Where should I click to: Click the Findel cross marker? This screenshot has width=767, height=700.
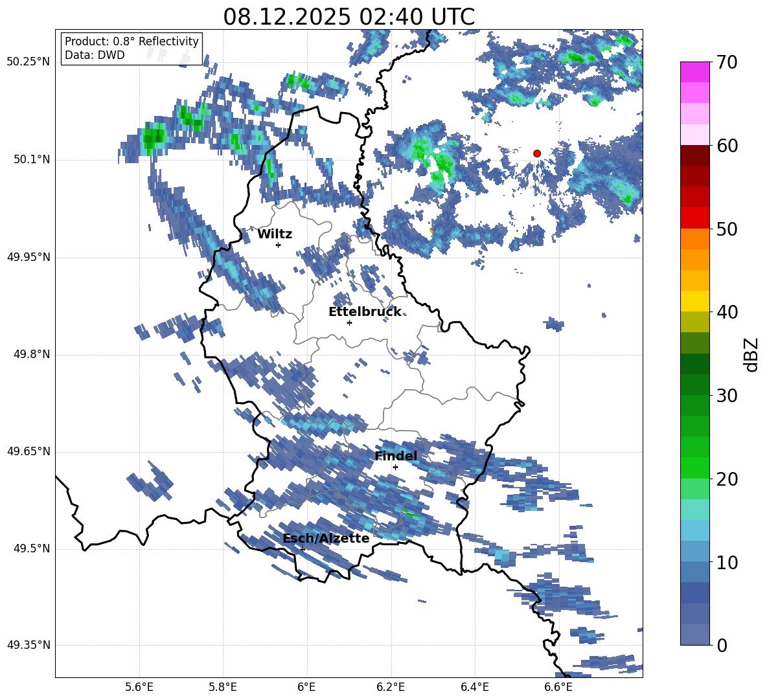point(395,468)
